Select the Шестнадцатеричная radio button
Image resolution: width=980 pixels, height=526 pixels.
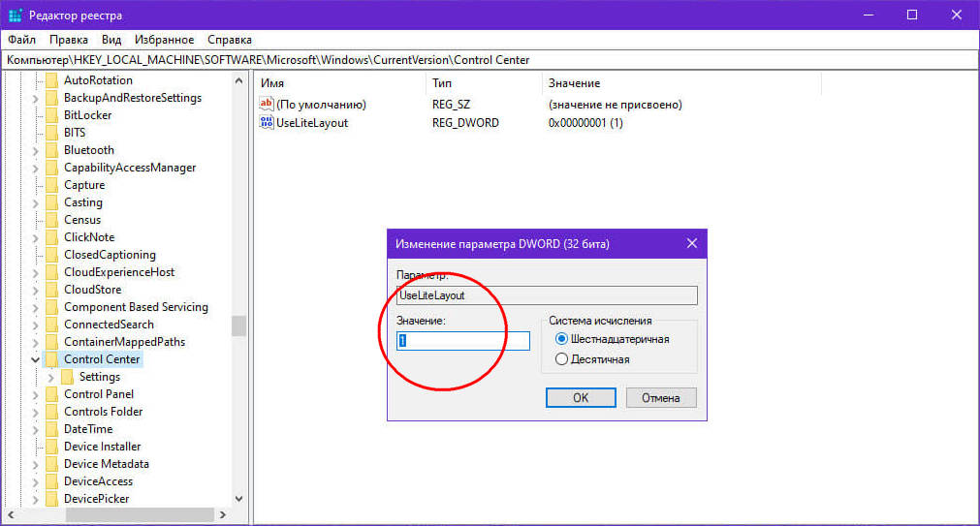pos(561,339)
